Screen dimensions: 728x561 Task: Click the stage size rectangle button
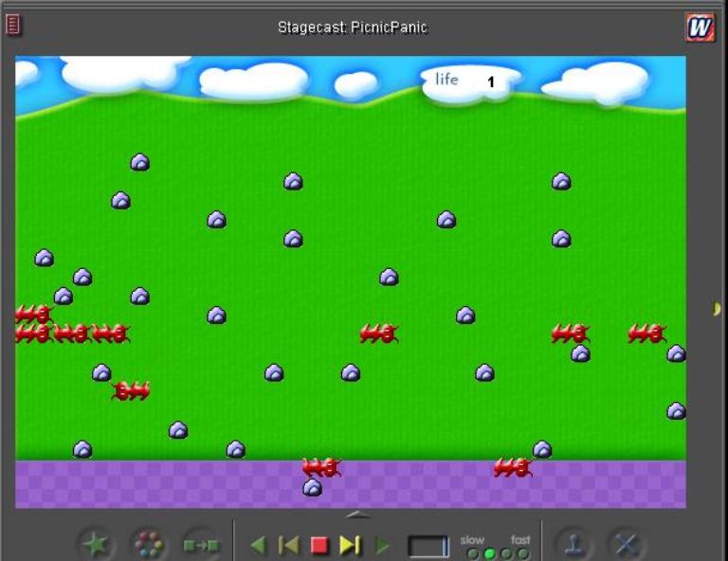[x=428, y=546]
